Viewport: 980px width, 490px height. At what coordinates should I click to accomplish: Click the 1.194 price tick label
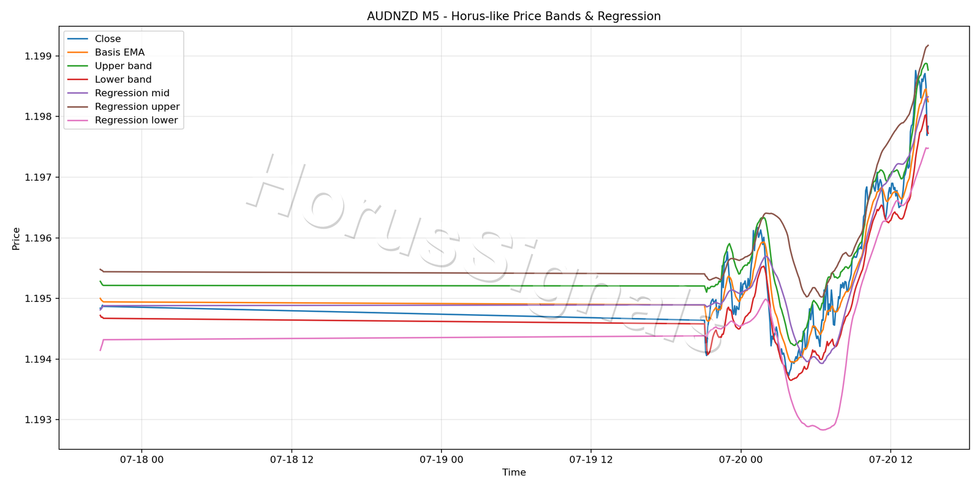[x=39, y=360]
